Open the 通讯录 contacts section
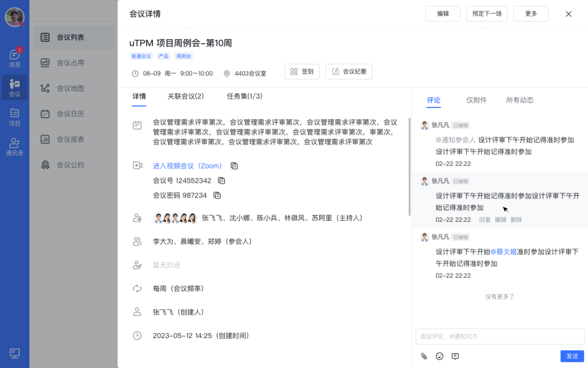The width and height of the screenshot is (588, 368). pyautogui.click(x=15, y=145)
